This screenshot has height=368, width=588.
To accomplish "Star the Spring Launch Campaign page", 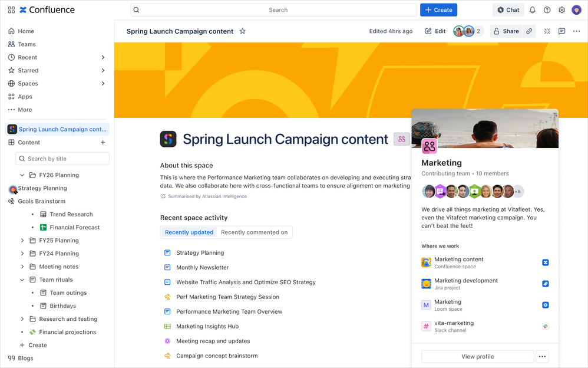I will pos(243,31).
